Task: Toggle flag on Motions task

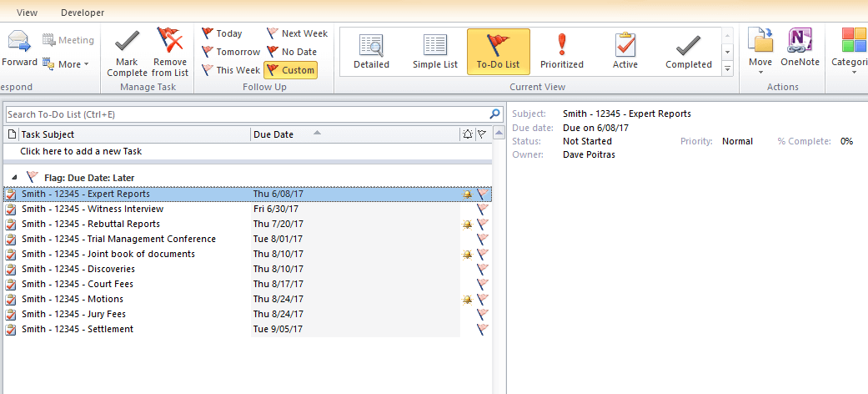Action: click(483, 299)
